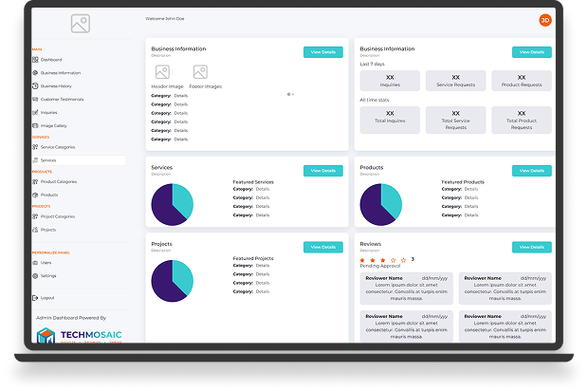Click the Pending Approval label
Viewport: 588px width, 391px height.
tap(380, 266)
